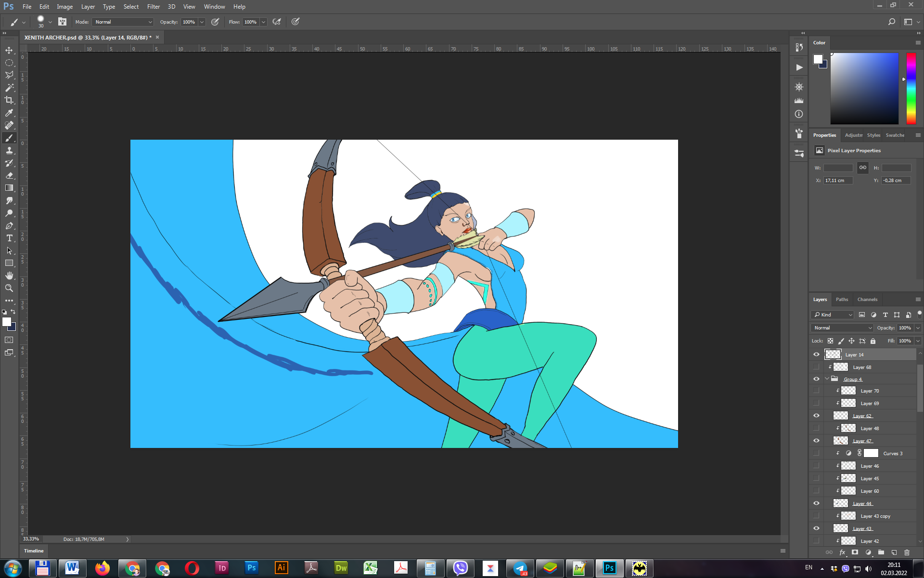This screenshot has height=578, width=924.
Task: Add layer style fx icon
Action: (x=842, y=552)
